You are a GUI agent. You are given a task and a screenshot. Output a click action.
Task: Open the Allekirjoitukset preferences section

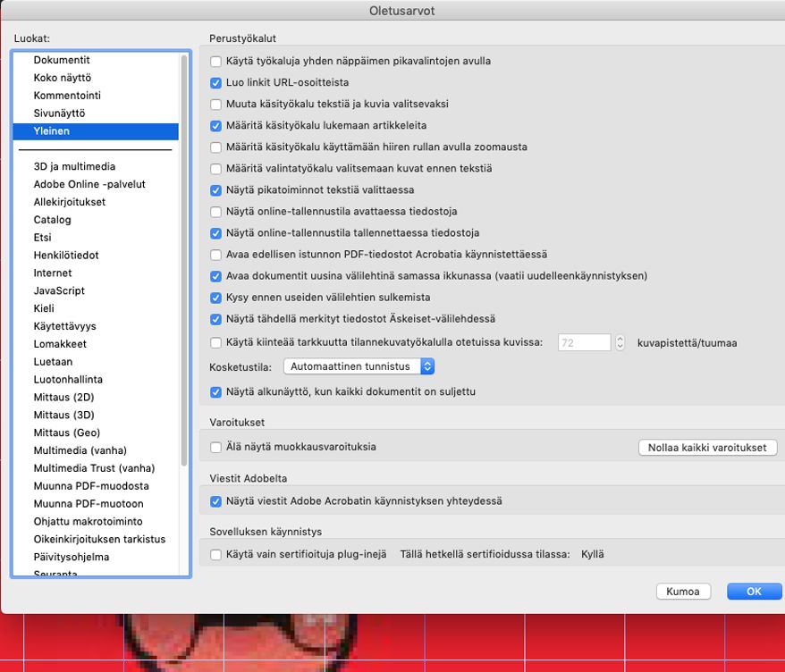(x=70, y=202)
